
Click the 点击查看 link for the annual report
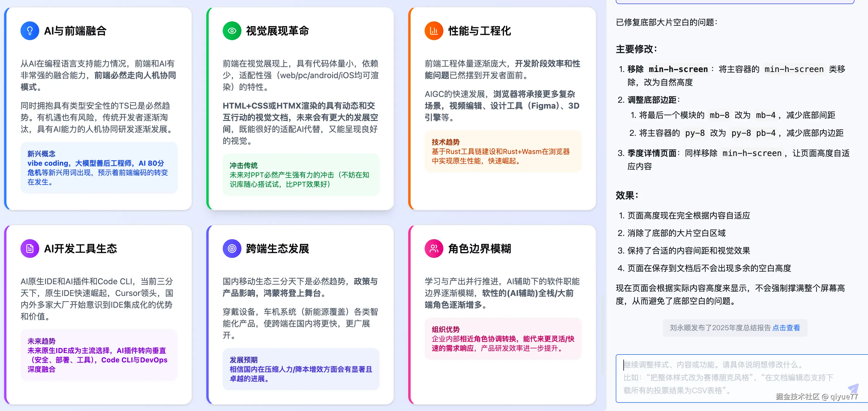(x=786, y=327)
